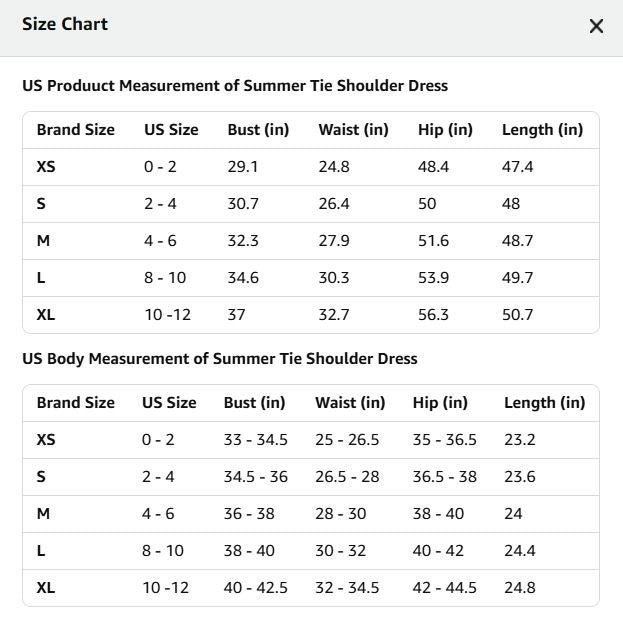Click US Size 2 - 4 in product table
The image size is (623, 641).
(160, 204)
